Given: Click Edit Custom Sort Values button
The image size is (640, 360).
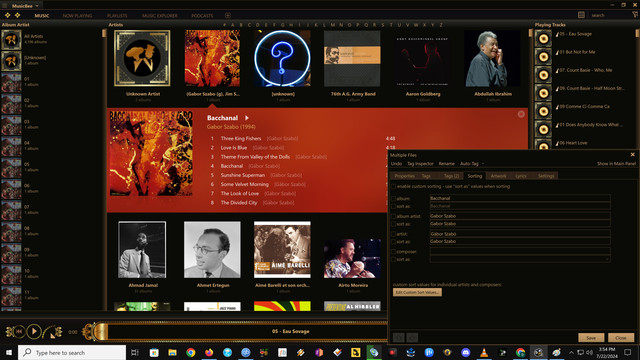Looking at the screenshot, I should [x=417, y=292].
